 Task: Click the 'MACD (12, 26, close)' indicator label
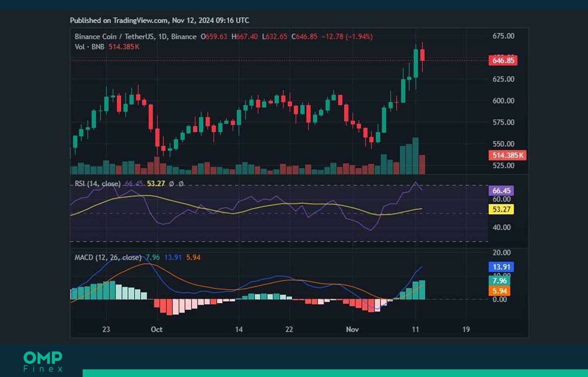point(108,257)
